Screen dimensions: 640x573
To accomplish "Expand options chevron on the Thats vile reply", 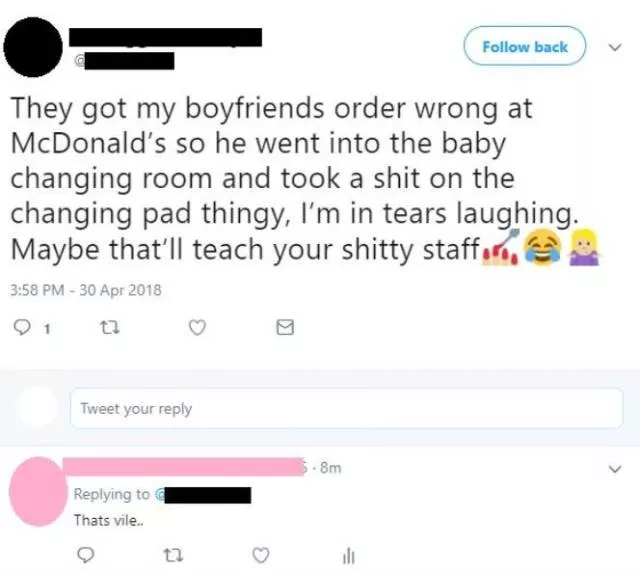I will tap(615, 469).
